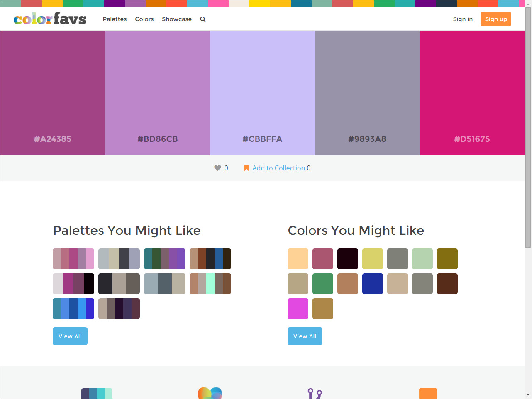Screen dimensions: 532x399
Task: Open the Showcase menu item
Action: (x=177, y=19)
